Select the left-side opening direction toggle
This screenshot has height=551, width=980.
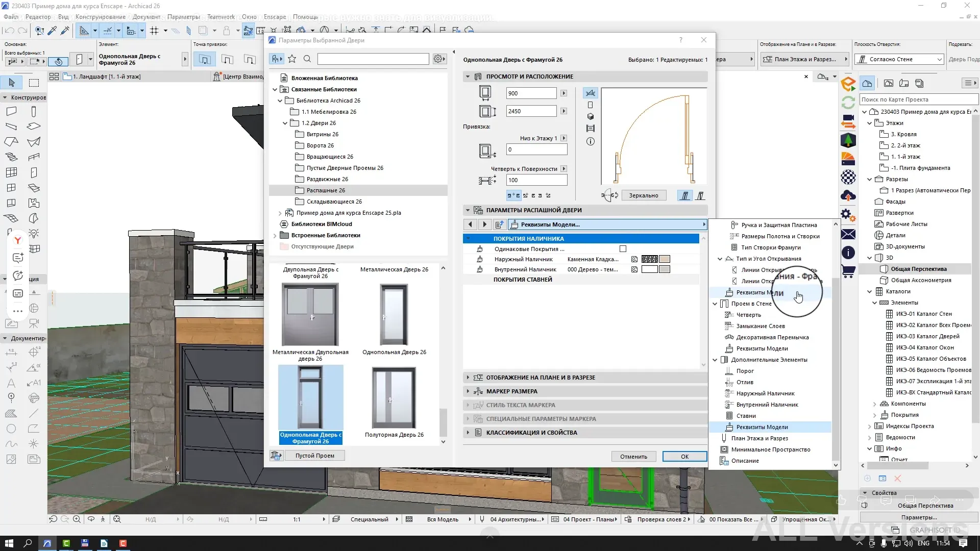[684, 195]
